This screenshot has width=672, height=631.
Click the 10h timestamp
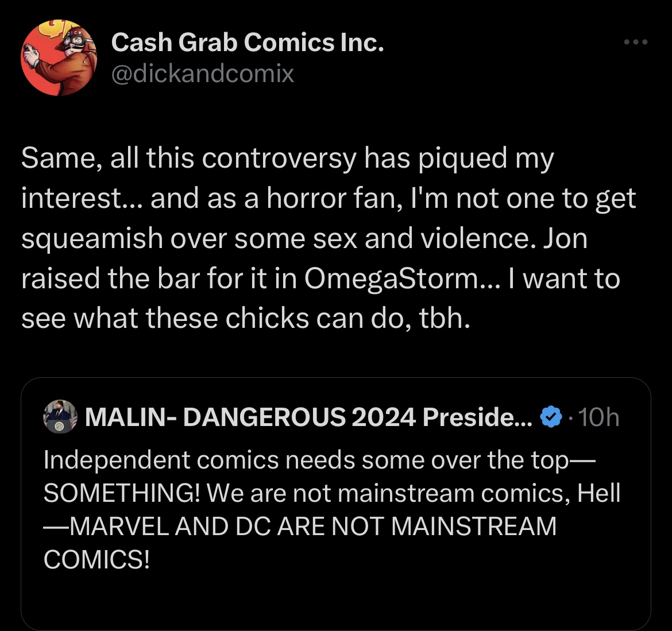(598, 417)
